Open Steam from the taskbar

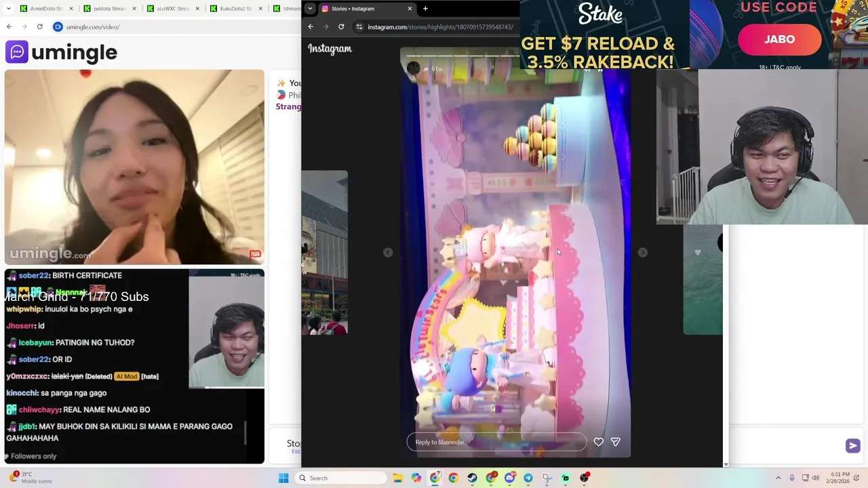point(472,478)
